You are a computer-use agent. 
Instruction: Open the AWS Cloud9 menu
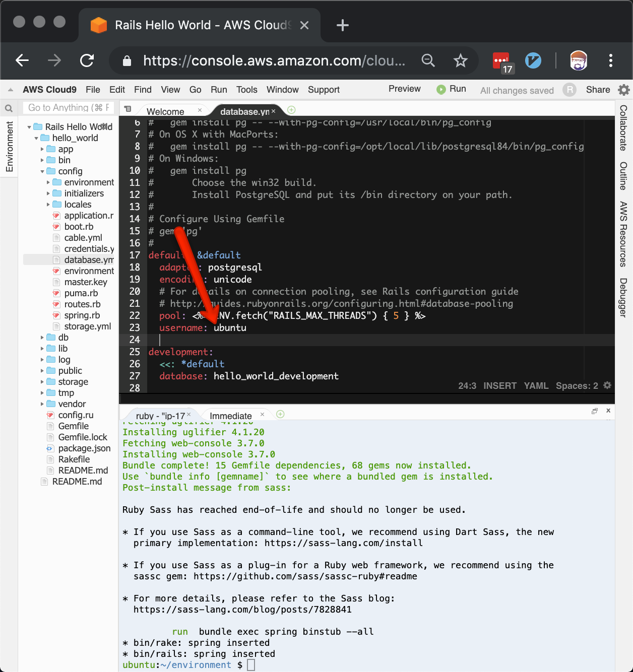[x=49, y=90]
